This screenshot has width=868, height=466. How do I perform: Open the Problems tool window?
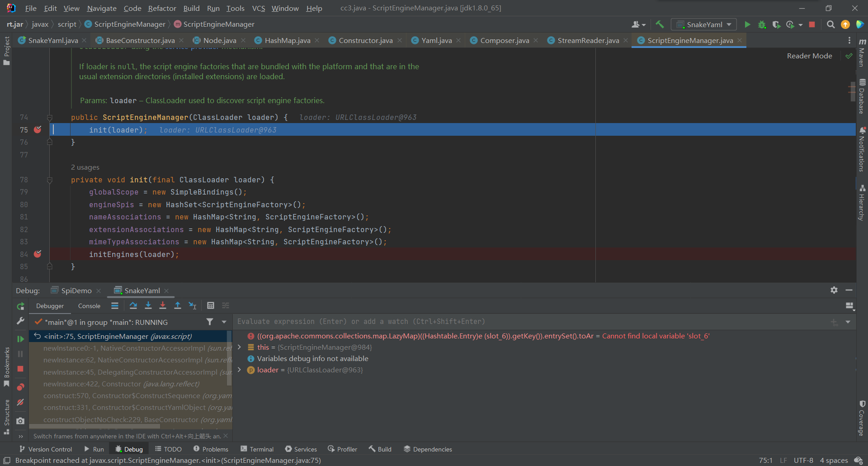[211, 449]
